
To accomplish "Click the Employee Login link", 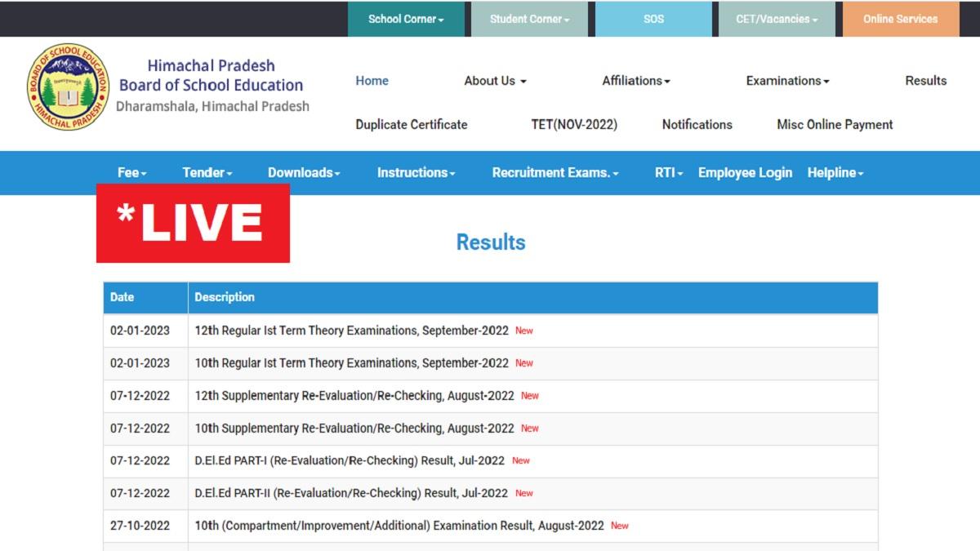I will point(744,172).
